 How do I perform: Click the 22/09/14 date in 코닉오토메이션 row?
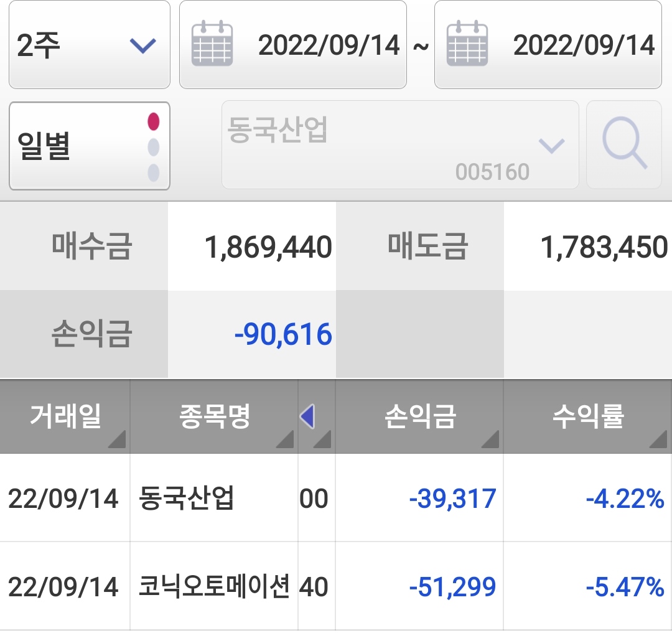[63, 587]
